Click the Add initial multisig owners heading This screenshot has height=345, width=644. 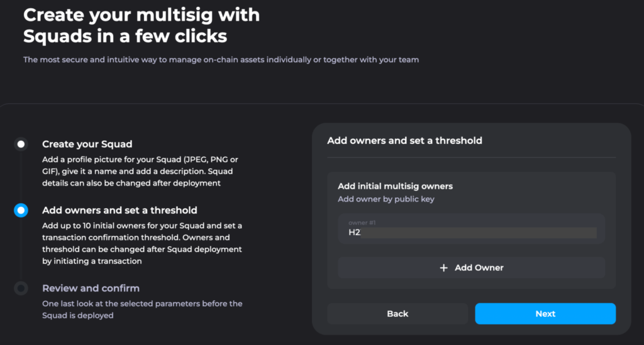pyautogui.click(x=395, y=186)
